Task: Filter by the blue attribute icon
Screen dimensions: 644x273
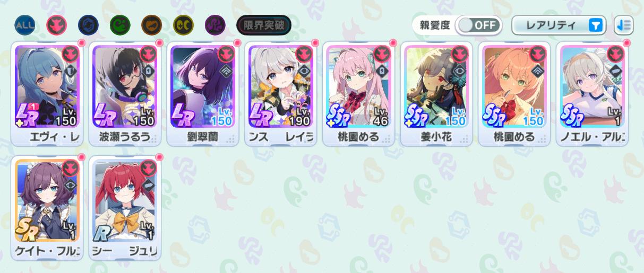Action: [88, 24]
